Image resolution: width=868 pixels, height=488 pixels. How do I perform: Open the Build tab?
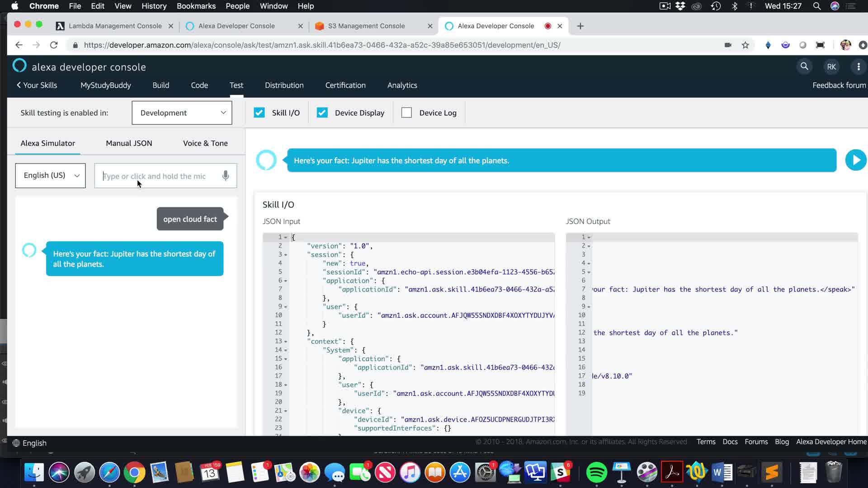click(x=160, y=85)
